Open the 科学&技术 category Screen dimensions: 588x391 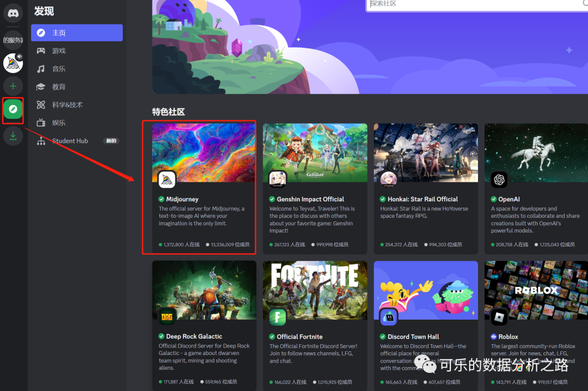pyautogui.click(x=77, y=105)
